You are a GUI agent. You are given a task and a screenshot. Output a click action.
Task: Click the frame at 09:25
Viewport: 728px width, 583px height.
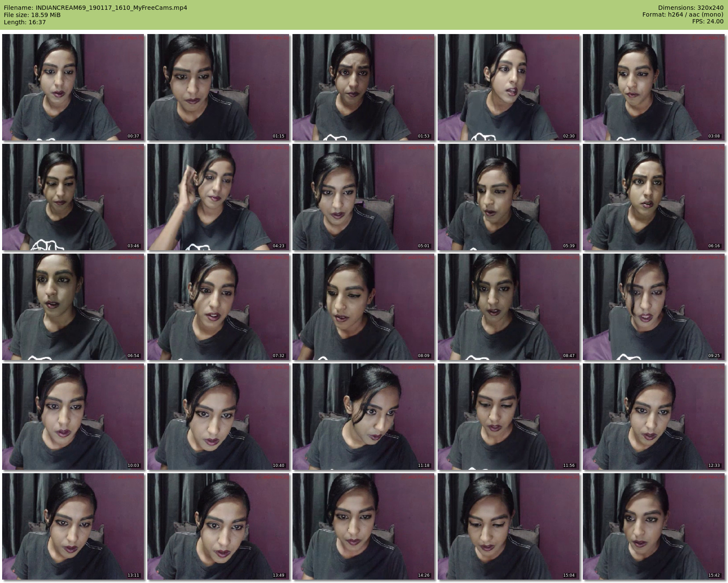(x=653, y=307)
